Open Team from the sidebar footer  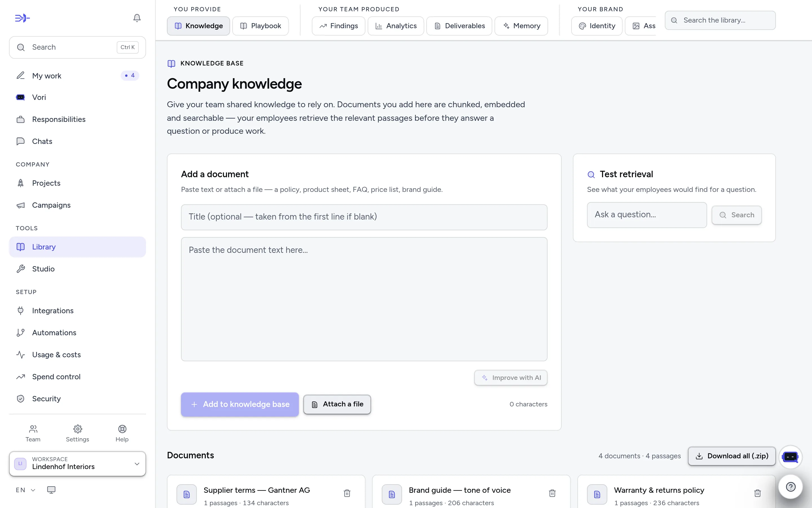point(33,433)
